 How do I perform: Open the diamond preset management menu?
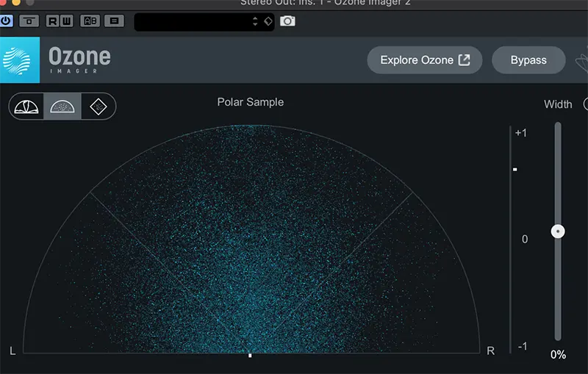click(268, 21)
